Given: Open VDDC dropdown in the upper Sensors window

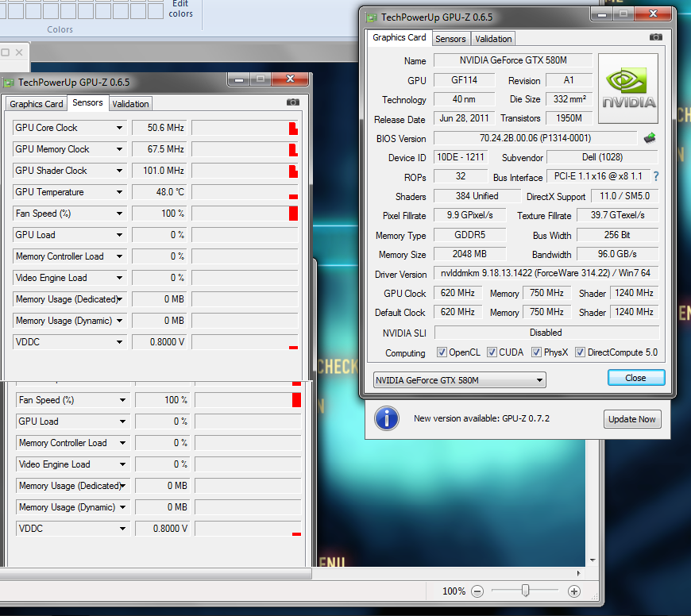Looking at the screenshot, I should (x=119, y=342).
